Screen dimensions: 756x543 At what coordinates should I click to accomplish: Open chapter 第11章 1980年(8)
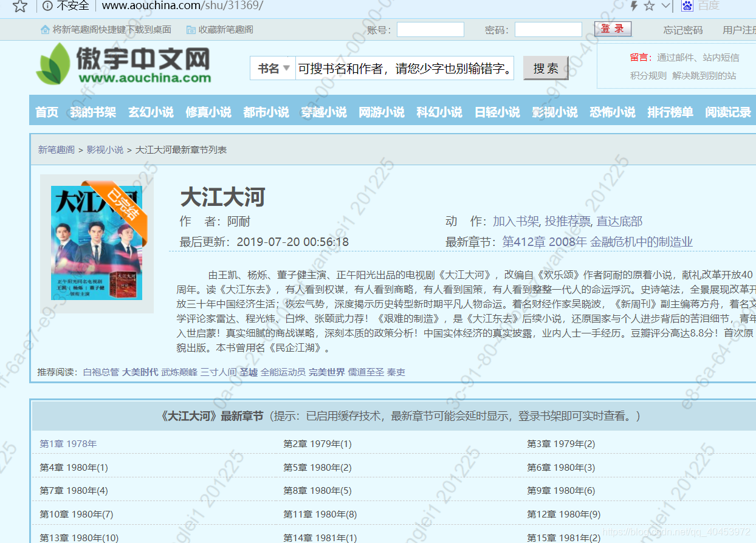click(x=320, y=514)
